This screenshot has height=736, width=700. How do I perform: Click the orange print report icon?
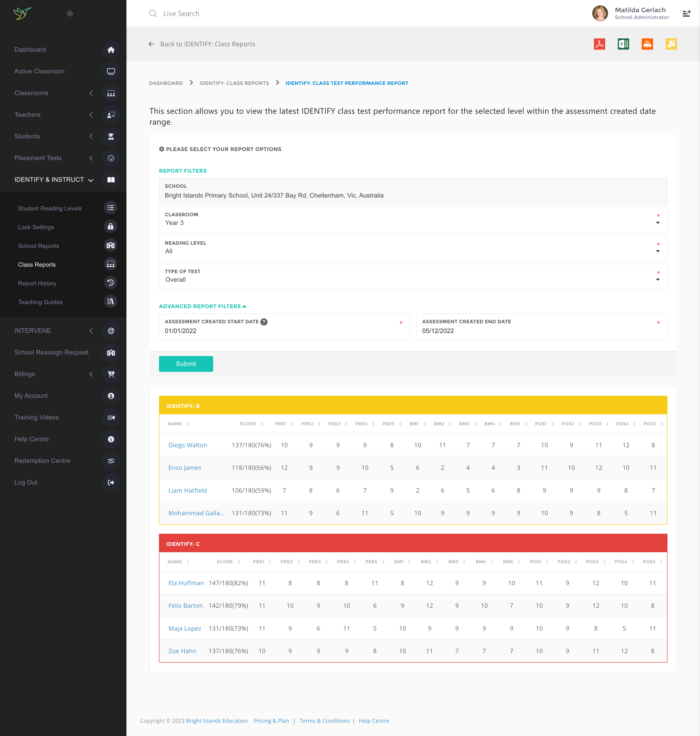pos(647,44)
